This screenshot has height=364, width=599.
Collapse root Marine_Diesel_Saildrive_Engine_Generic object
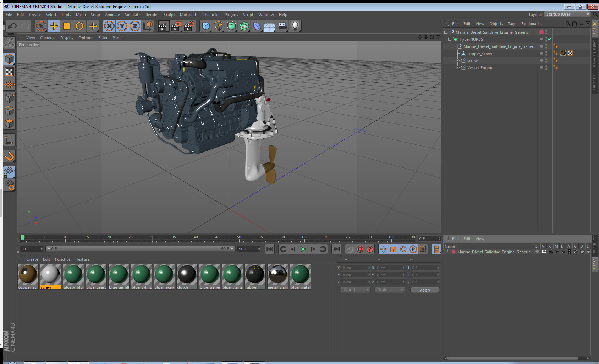[x=446, y=32]
